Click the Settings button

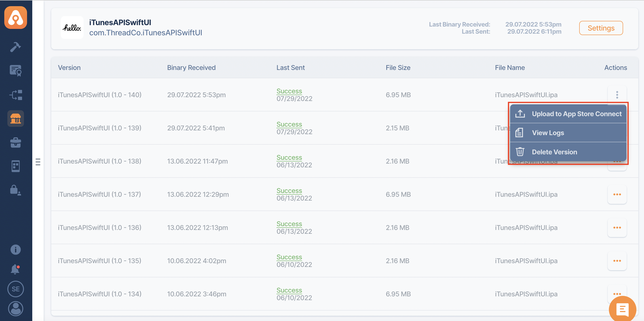(x=601, y=28)
